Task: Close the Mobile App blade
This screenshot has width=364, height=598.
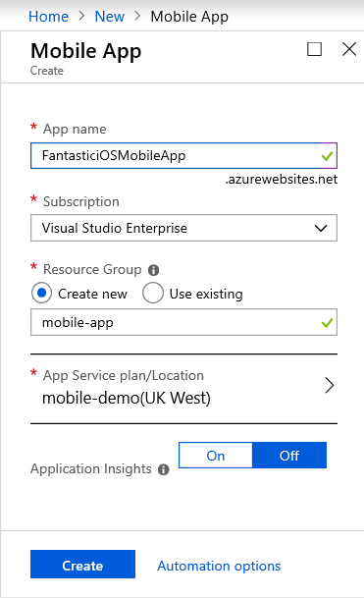Action: click(x=349, y=49)
